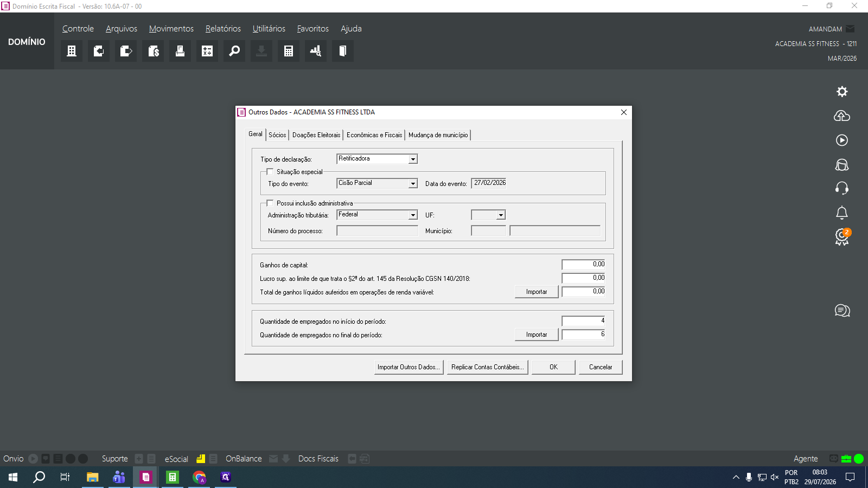Click the document with left arrow toolbar icon
The width and height of the screenshot is (868, 488).
[x=99, y=51]
